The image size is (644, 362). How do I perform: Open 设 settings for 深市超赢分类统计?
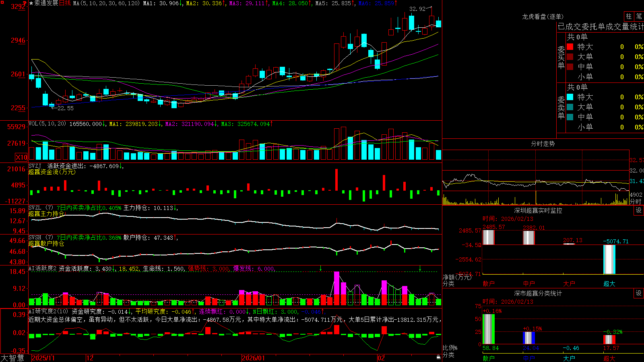click(x=638, y=293)
